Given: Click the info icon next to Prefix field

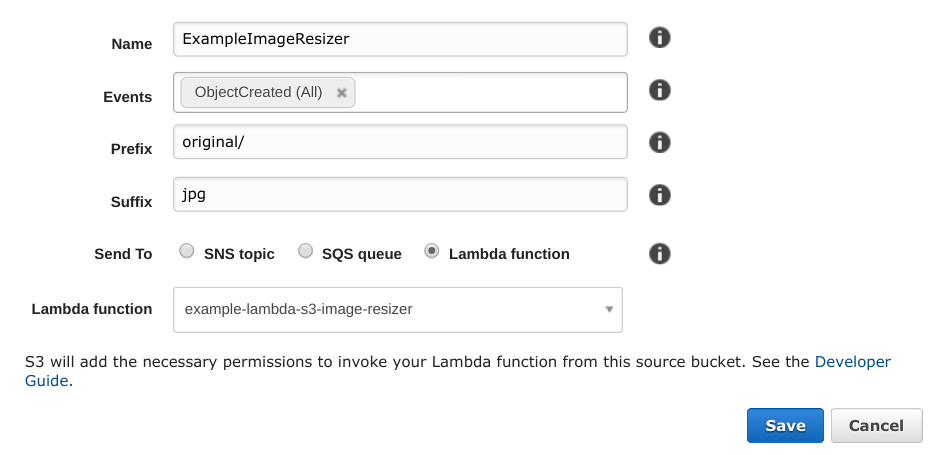Looking at the screenshot, I should [659, 142].
